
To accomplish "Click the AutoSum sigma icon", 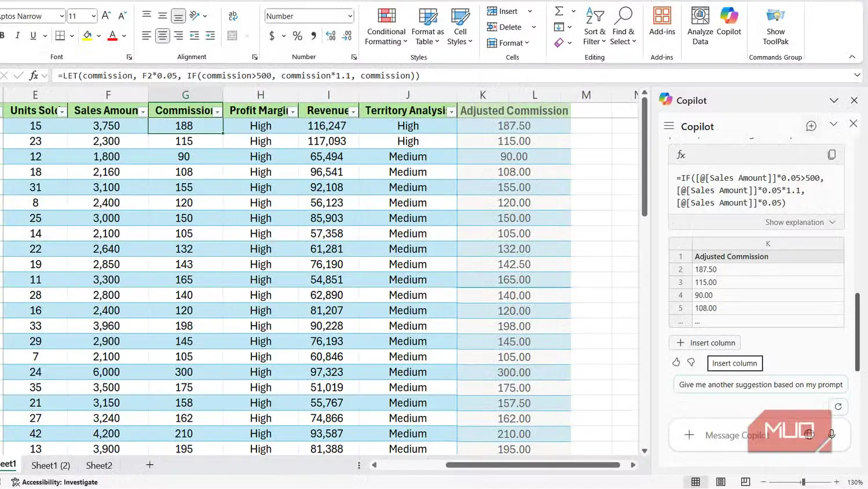I will point(559,11).
